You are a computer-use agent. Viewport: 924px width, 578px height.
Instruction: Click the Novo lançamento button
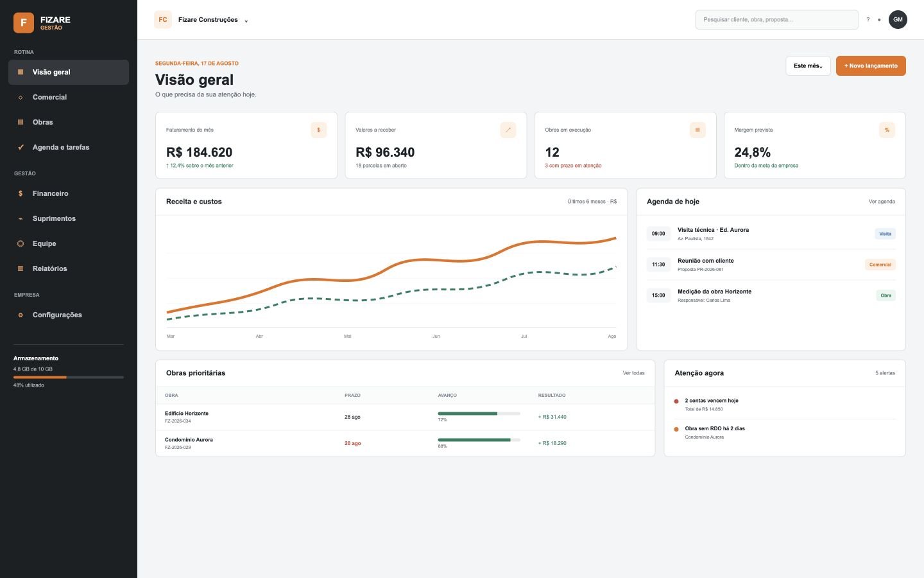tap(871, 66)
